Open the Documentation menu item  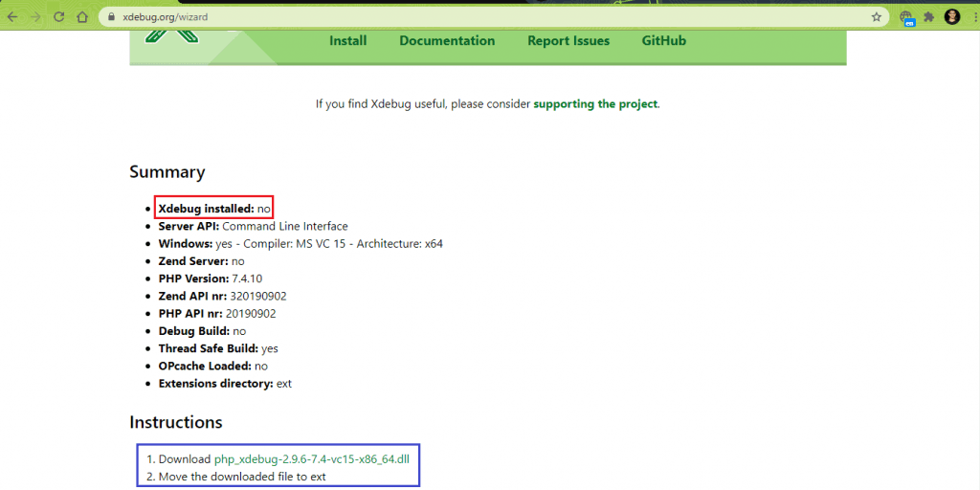coord(447,40)
